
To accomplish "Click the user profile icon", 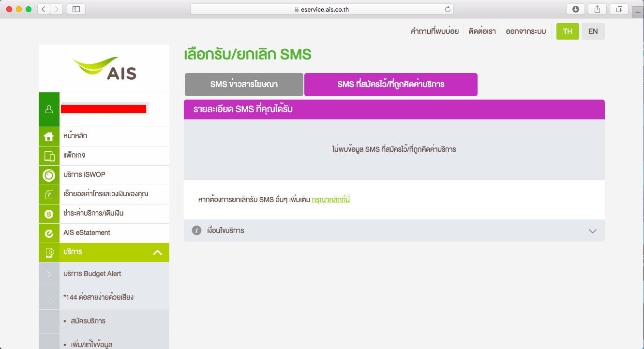I will (x=49, y=109).
